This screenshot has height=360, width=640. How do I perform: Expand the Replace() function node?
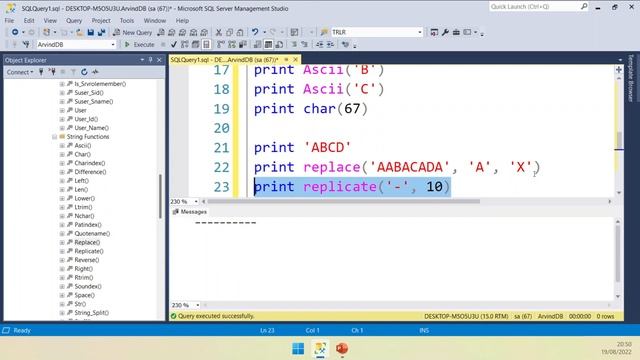coord(62,242)
